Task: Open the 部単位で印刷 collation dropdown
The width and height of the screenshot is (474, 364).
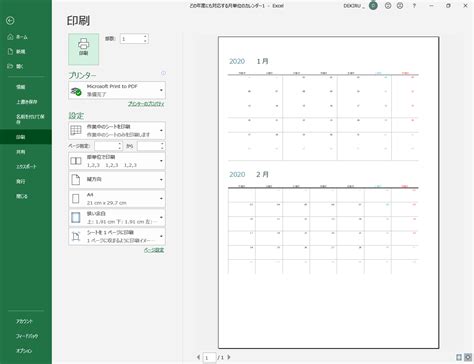Action: pyautogui.click(x=117, y=161)
